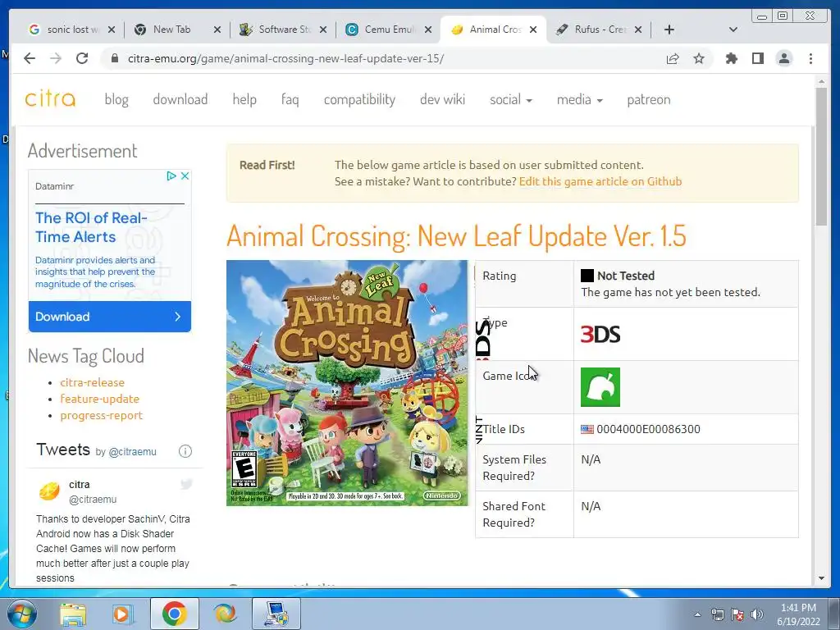Image resolution: width=840 pixels, height=630 pixels.
Task: Click the Animal Crossing box art image
Action: [x=347, y=383]
